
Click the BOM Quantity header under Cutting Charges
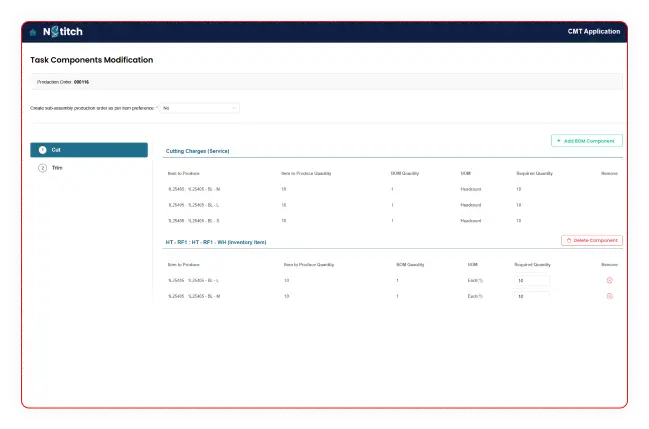pos(405,174)
